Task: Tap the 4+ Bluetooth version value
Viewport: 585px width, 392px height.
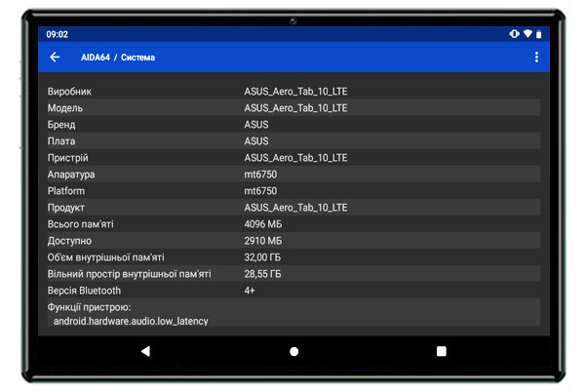Action: [x=250, y=291]
